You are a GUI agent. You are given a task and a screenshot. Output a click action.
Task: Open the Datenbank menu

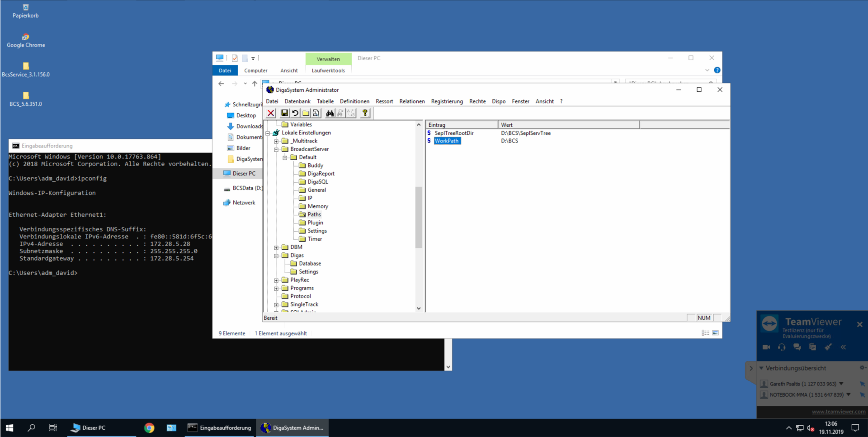297,101
